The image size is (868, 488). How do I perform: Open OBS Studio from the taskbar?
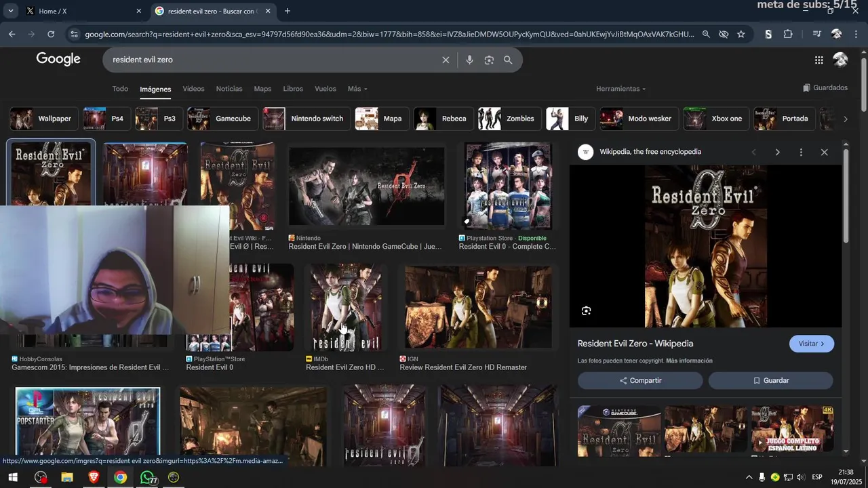(x=41, y=477)
